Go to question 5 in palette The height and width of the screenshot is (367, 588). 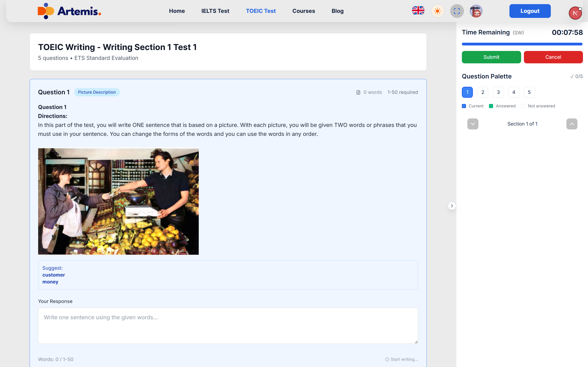529,92
